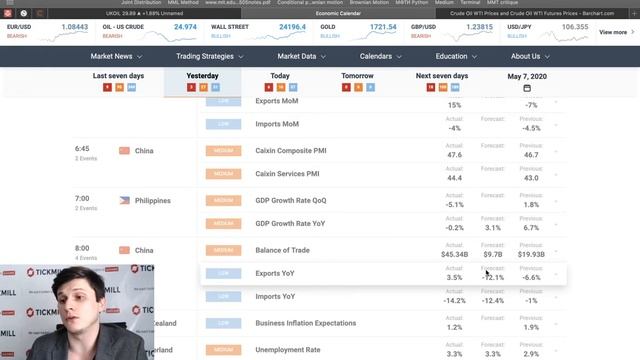Screen dimensions: 640x360
Task: Click the Imports MoM event
Action: tap(277, 124)
